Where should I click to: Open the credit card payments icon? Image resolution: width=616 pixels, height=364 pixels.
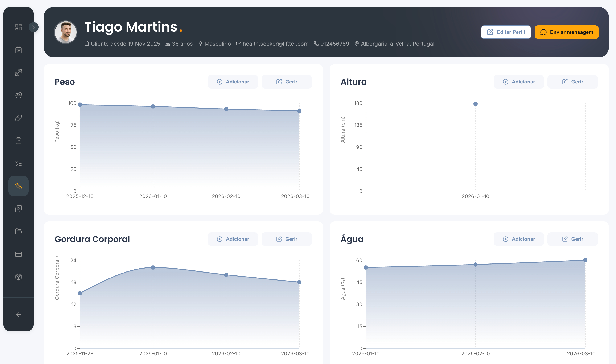coord(18,254)
